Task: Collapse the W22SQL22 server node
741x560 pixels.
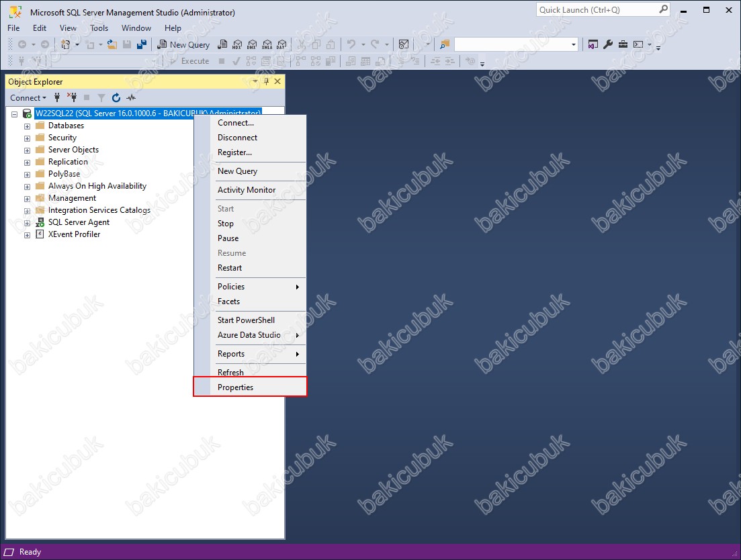Action: click(x=15, y=114)
